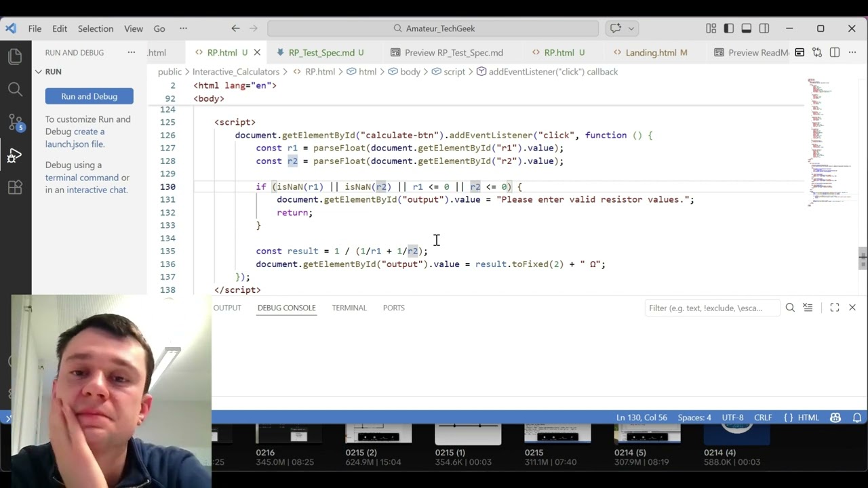Open the PORTS panel tab

(393, 308)
